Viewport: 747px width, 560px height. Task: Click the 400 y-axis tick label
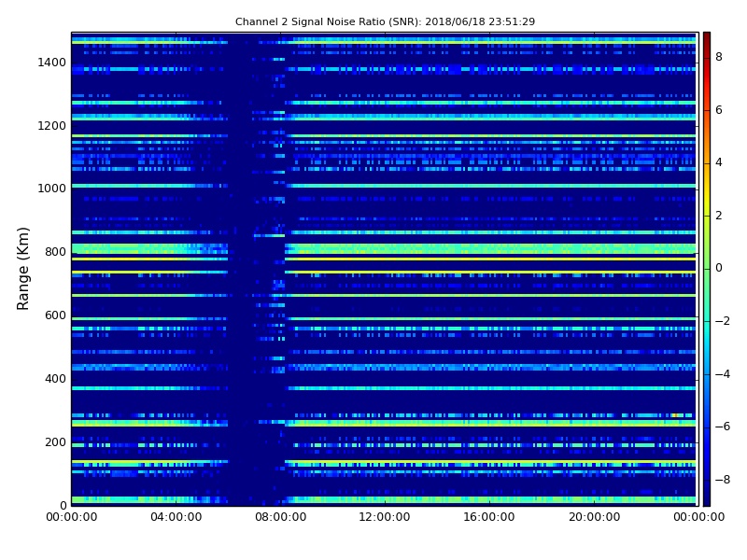[55, 379]
